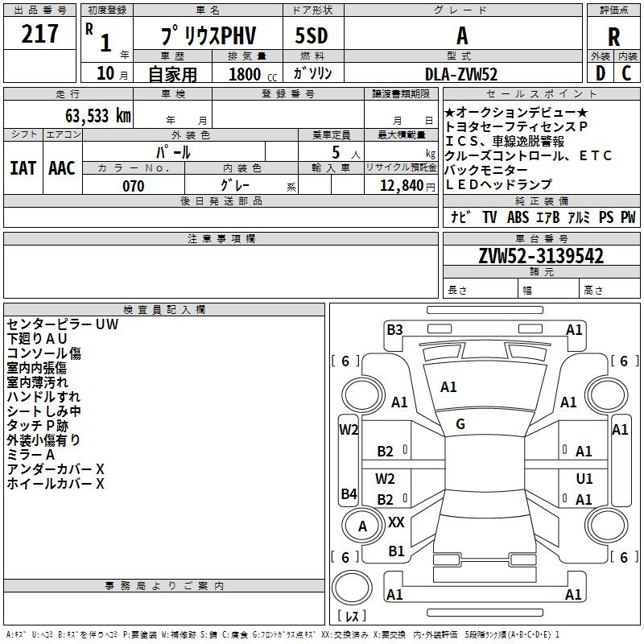
Task: Click the ICS、車線逸脱警報 line
Action: click(x=505, y=141)
